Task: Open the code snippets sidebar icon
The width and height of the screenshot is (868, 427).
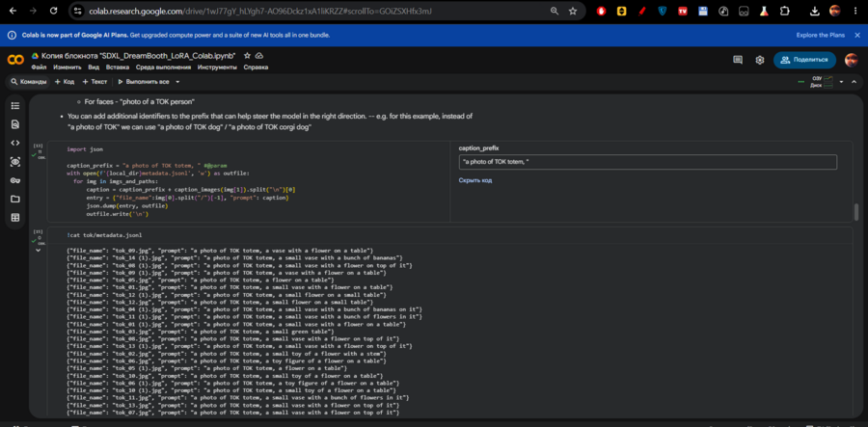Action: coord(14,143)
